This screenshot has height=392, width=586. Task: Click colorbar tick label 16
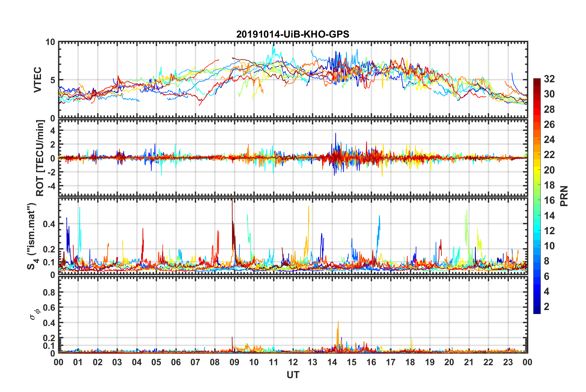549,200
